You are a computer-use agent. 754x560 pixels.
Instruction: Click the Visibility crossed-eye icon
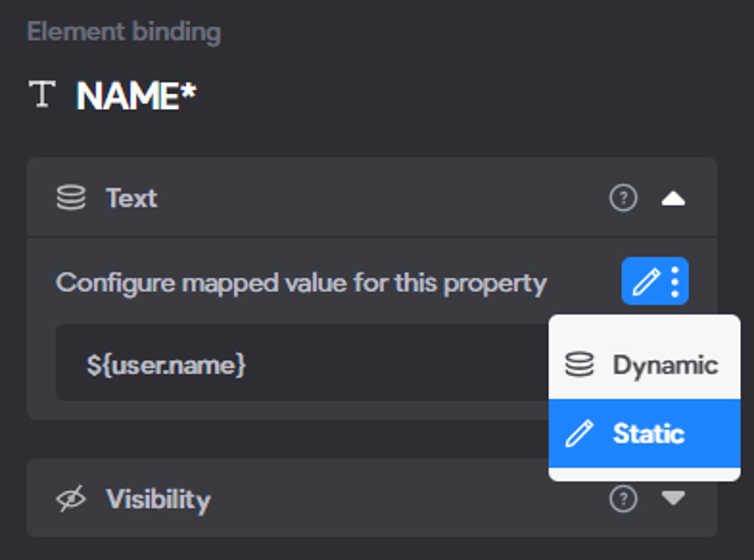71,498
